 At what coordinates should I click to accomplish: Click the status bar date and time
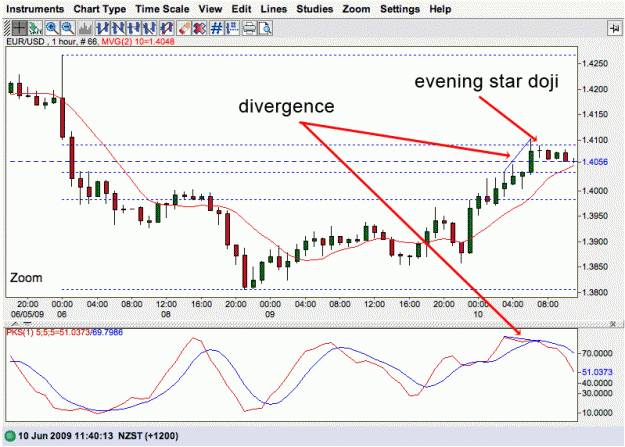point(65,436)
